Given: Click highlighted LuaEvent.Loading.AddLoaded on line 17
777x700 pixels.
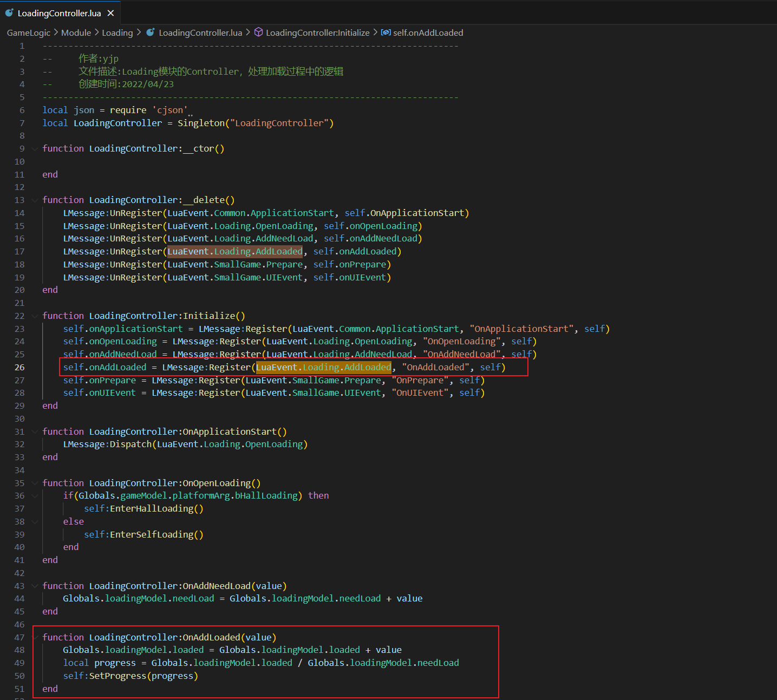Looking at the screenshot, I should coord(235,251).
